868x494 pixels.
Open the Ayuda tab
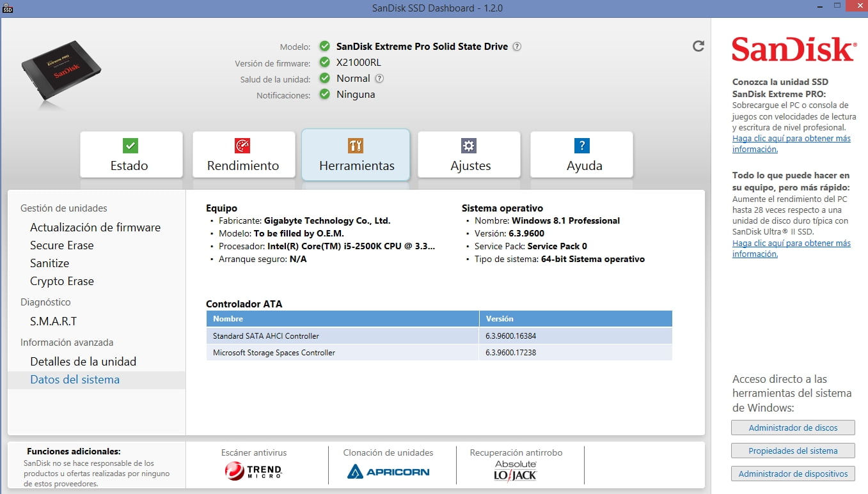[x=581, y=155]
